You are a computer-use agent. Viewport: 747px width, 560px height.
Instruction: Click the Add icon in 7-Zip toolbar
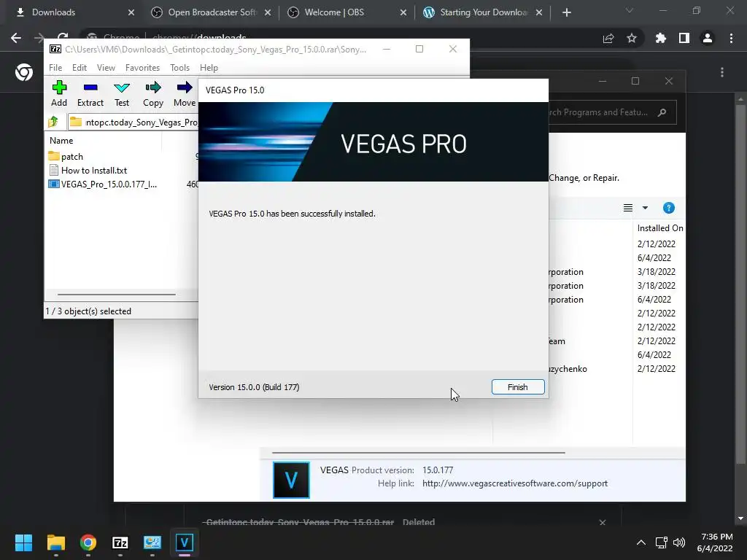point(59,94)
